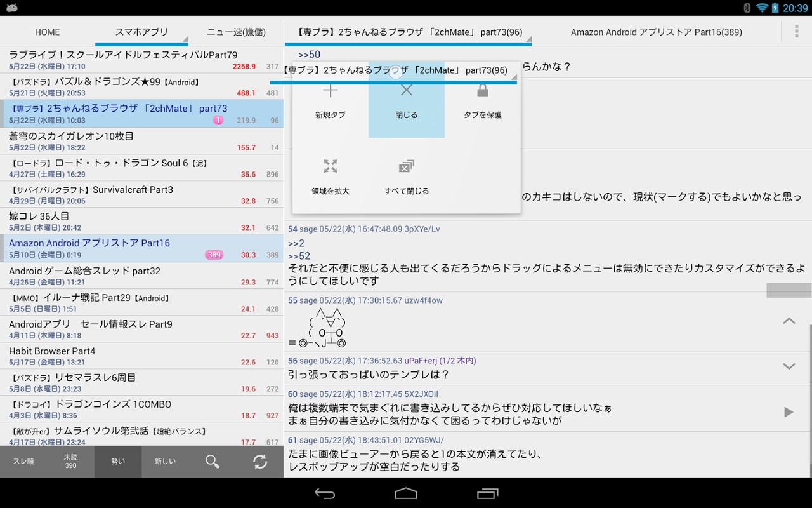The width and height of the screenshot is (812, 508).
Task: Open サムライソウル第弐話 thread
Action: 141,435
